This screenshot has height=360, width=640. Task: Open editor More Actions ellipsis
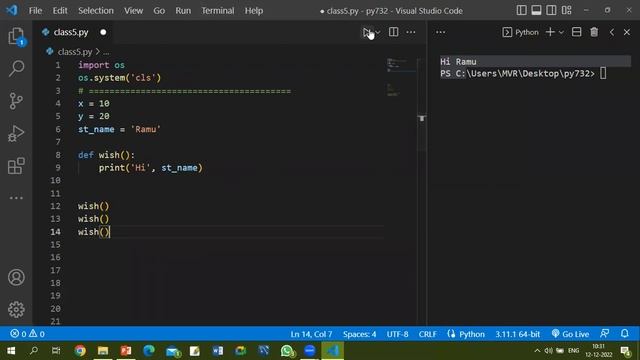(411, 32)
